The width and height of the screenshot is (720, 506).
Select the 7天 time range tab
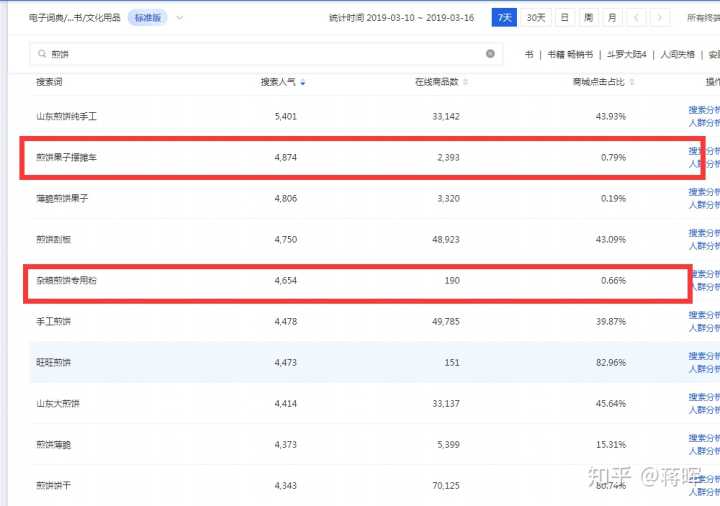pos(505,18)
